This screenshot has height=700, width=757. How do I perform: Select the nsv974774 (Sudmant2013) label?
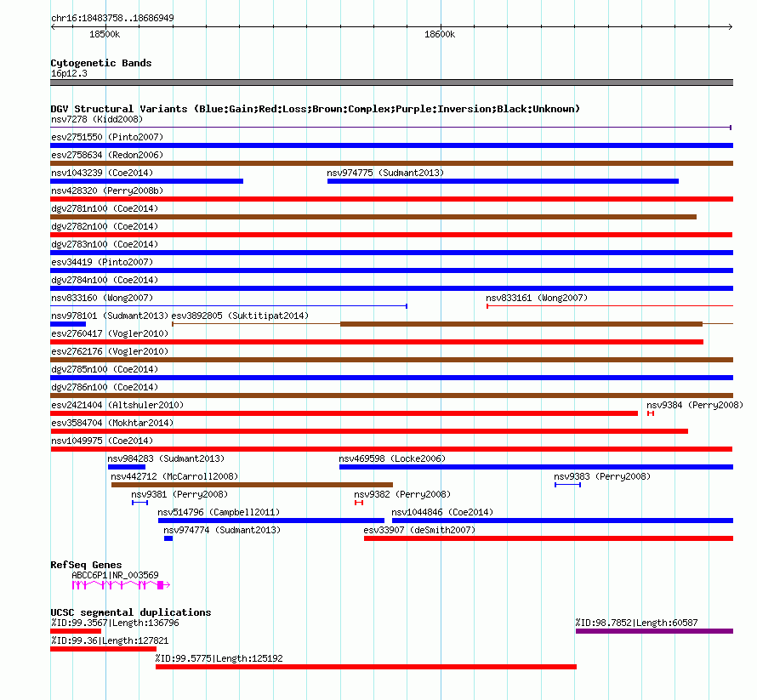pyautogui.click(x=222, y=530)
